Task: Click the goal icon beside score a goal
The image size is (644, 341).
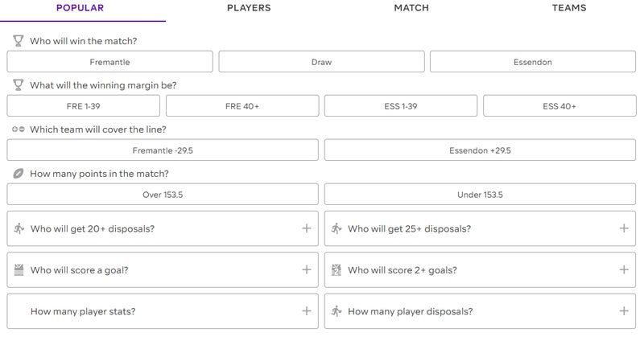Action: click(x=19, y=270)
